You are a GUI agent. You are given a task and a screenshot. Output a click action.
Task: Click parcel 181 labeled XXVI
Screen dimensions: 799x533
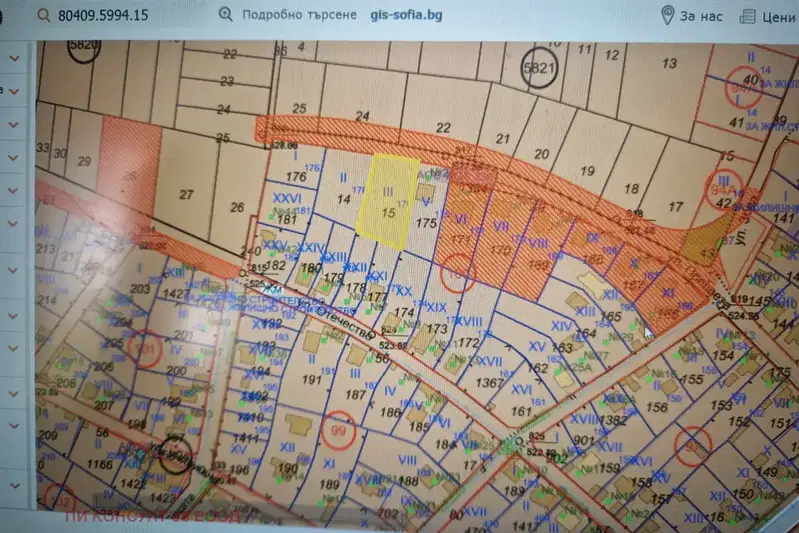click(287, 220)
